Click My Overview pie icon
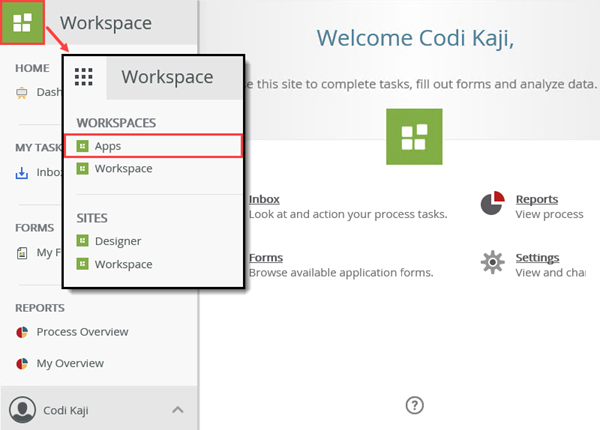The image size is (600, 430). [x=22, y=363]
